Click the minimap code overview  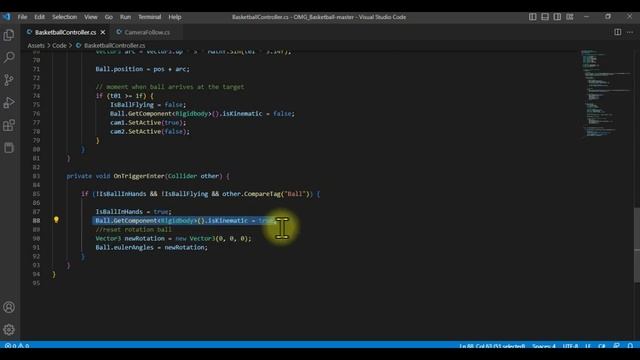(x=606, y=94)
